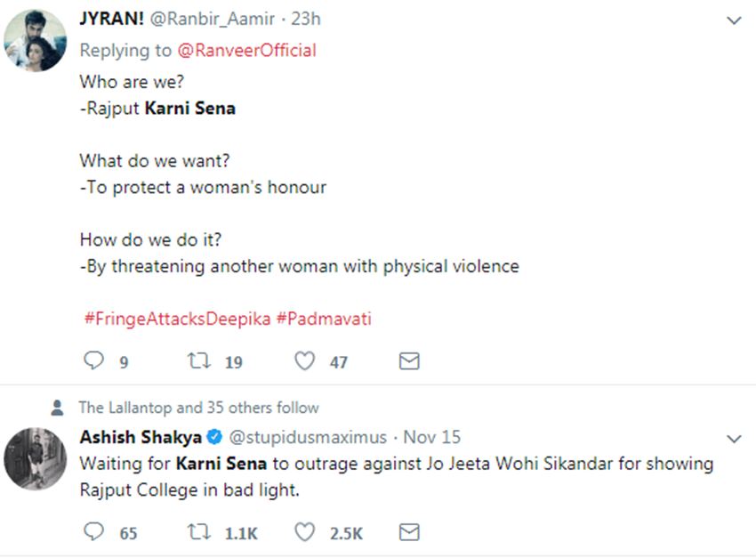Open the #FringeAttacksDeepika hashtag
The image size is (756, 558).
click(x=176, y=319)
